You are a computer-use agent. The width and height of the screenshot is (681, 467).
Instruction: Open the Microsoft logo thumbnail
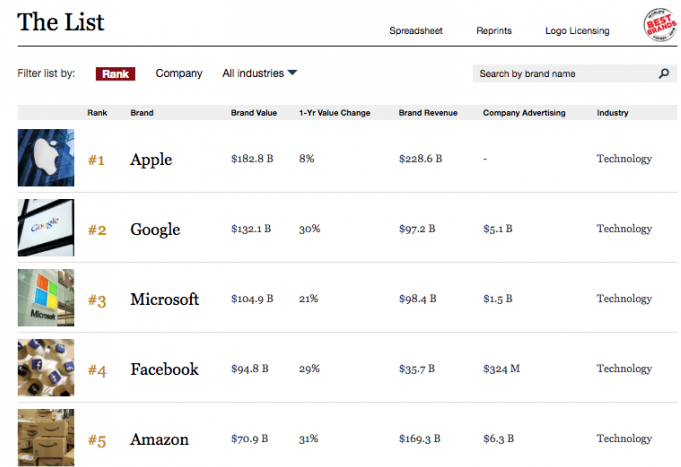pyautogui.click(x=45, y=298)
